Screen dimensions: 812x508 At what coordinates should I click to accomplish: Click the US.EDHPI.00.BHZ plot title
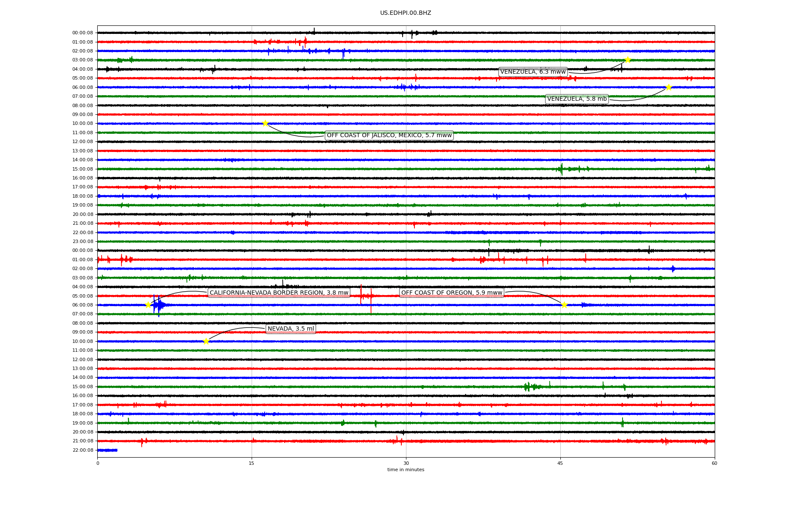click(x=406, y=13)
